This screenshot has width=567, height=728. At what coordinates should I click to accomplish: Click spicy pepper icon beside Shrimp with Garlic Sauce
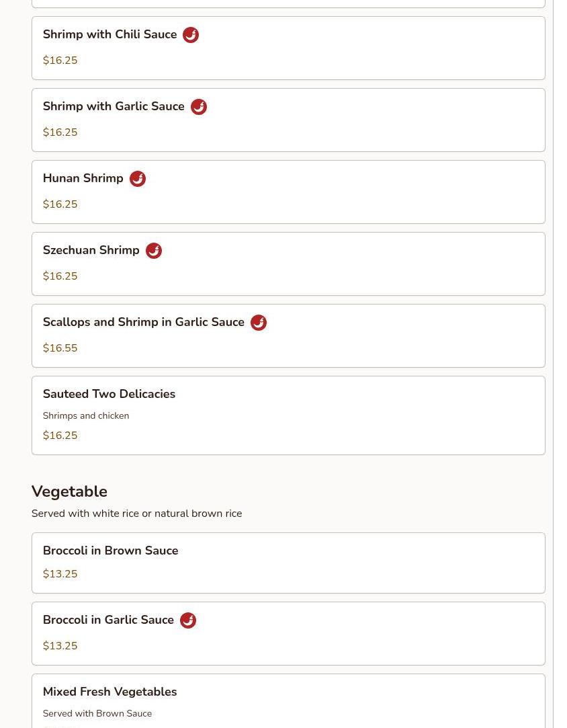(x=199, y=107)
